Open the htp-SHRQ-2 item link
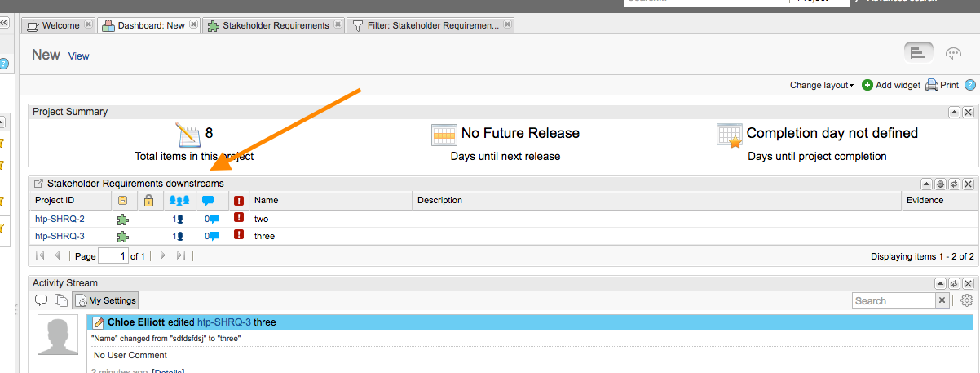The image size is (980, 373). click(x=60, y=219)
